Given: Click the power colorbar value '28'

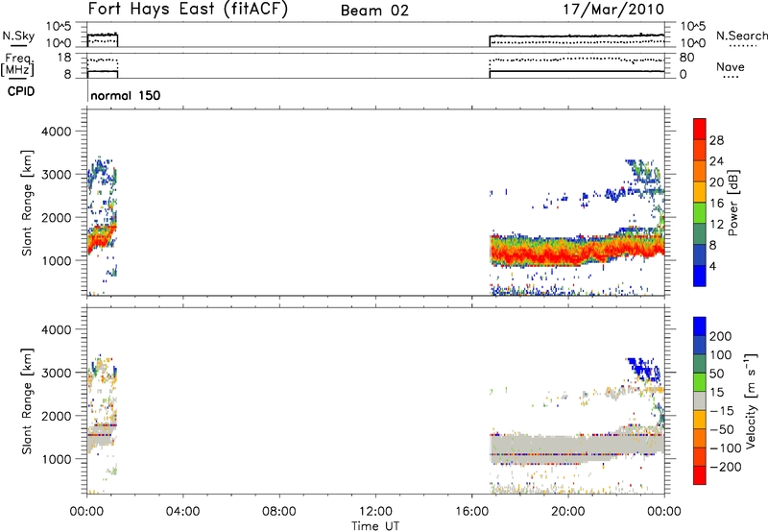Looking at the screenshot, I should click(x=716, y=140).
